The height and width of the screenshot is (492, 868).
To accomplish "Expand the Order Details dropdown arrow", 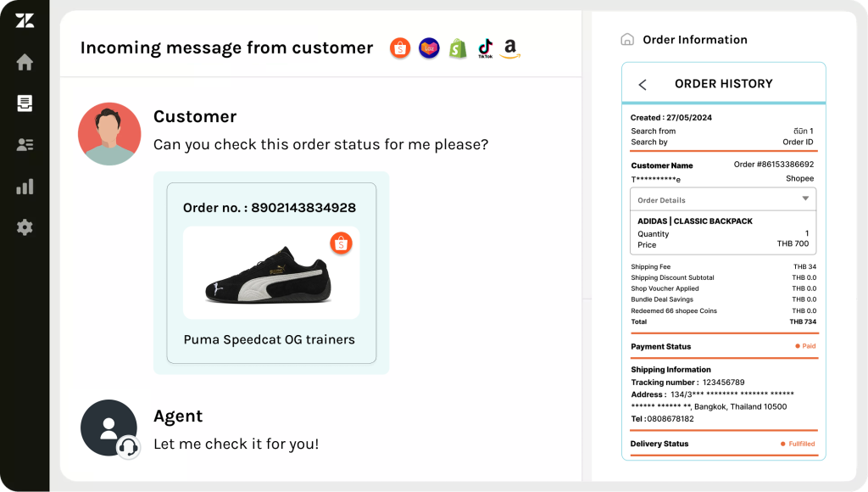I will [x=805, y=198].
